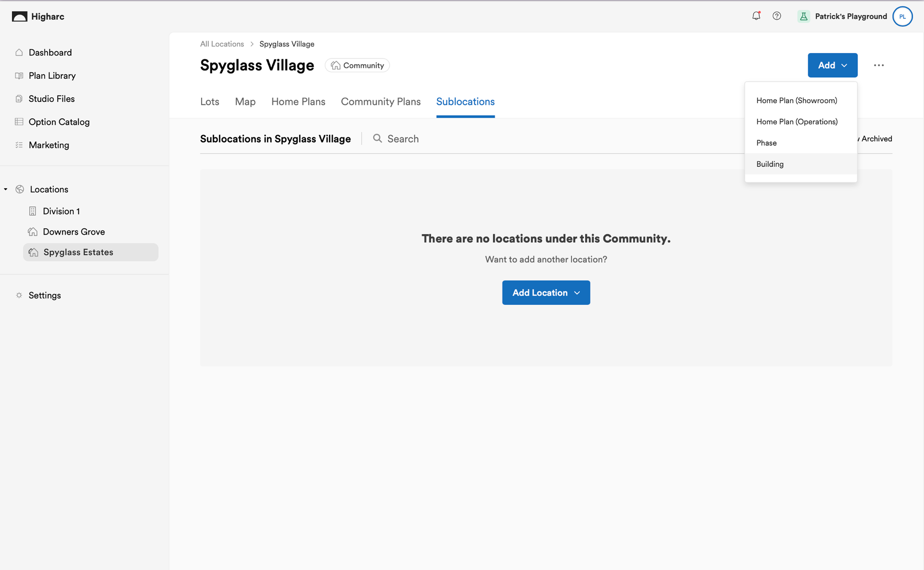924x570 pixels.
Task: Open the All Locations breadcrumb link
Action: (222, 44)
